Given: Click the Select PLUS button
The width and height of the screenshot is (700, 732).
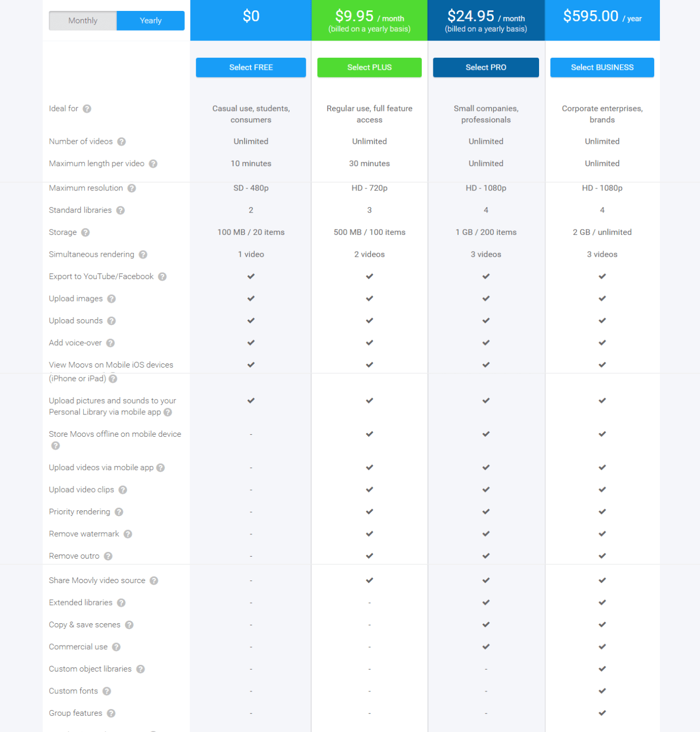Looking at the screenshot, I should [x=369, y=67].
